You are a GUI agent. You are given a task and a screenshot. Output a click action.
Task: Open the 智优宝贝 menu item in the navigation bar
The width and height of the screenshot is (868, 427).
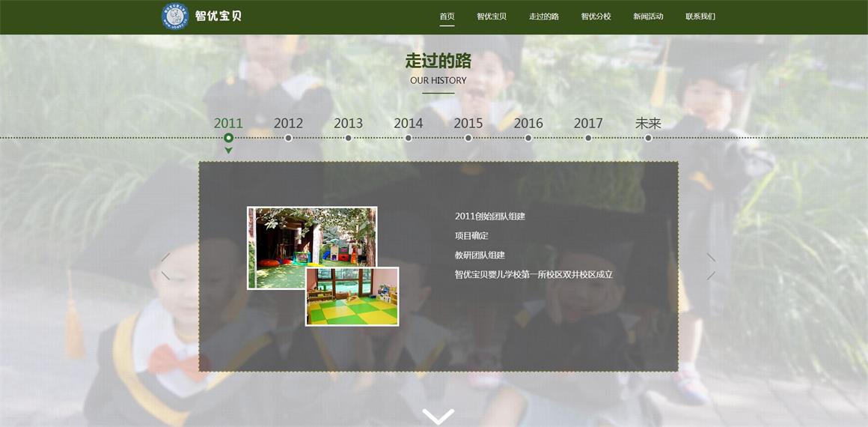tap(492, 16)
